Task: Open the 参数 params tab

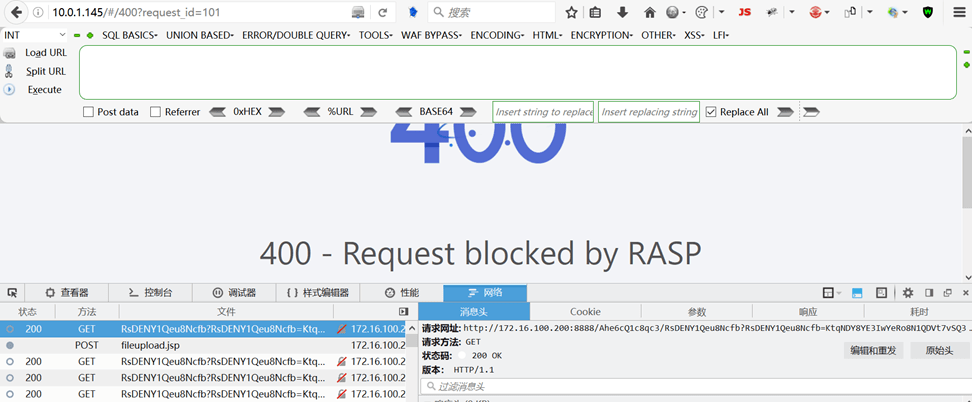Action: coord(697,311)
